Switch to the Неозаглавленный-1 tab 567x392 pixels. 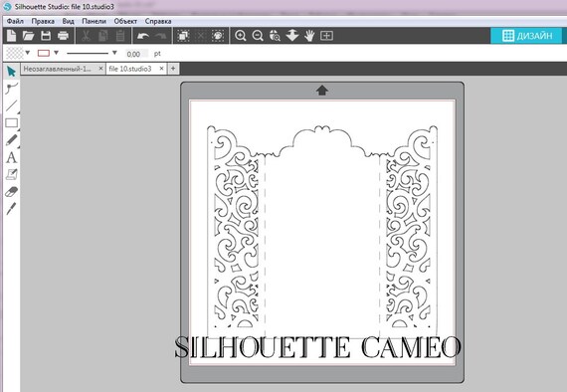click(x=58, y=69)
